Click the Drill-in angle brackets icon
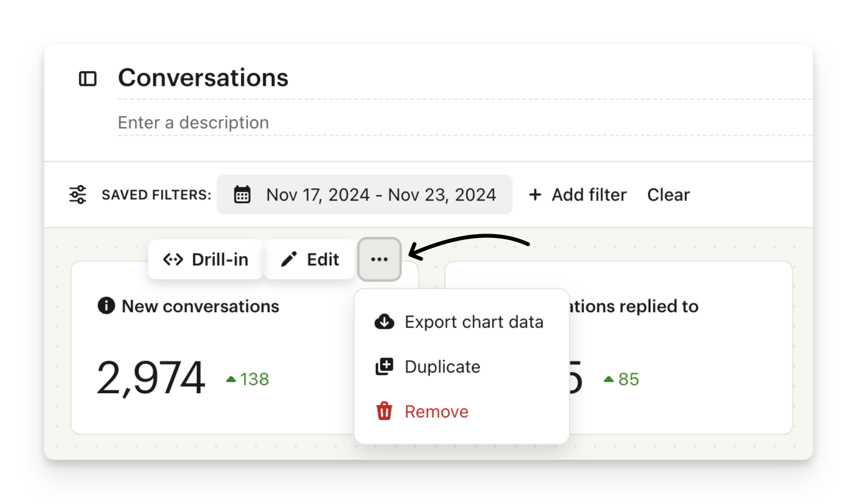The image size is (857, 504). click(x=173, y=259)
